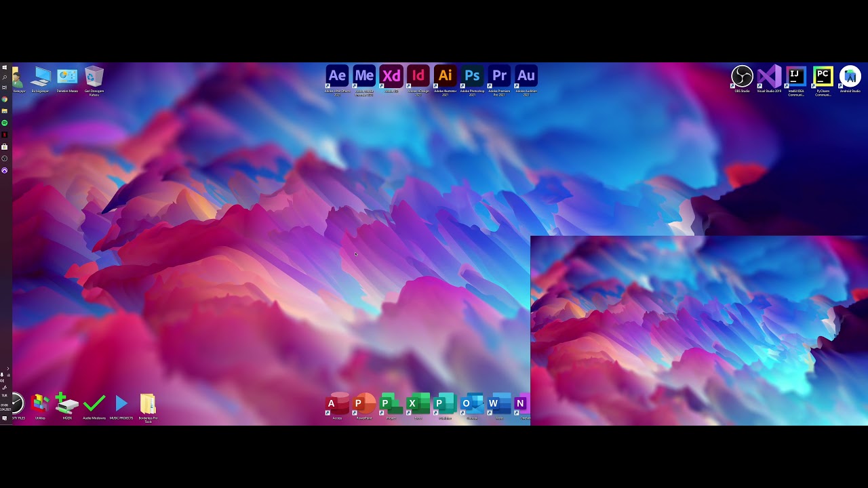Open MUSIC PROJECTS blue arrow shortcut
The height and width of the screenshot is (488, 868).
(x=121, y=407)
